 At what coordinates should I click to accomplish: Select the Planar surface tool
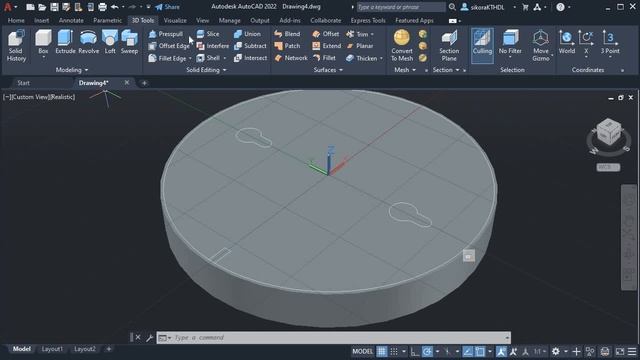point(360,46)
